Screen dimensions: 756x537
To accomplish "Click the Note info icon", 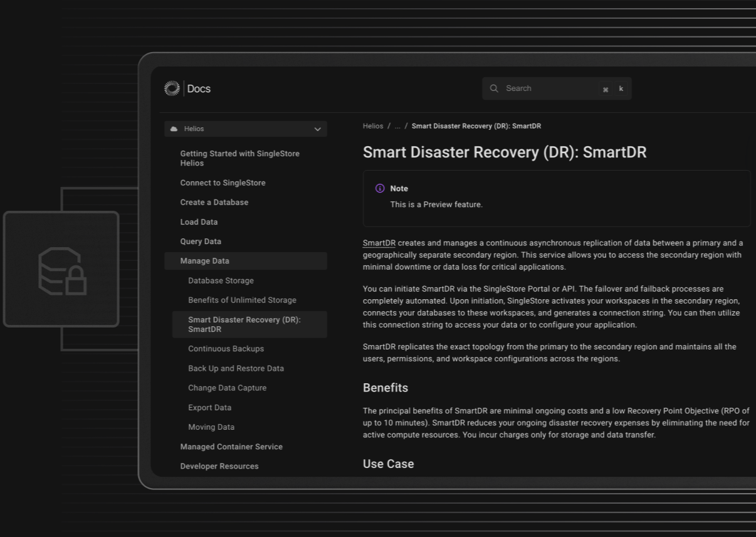I will tap(380, 188).
